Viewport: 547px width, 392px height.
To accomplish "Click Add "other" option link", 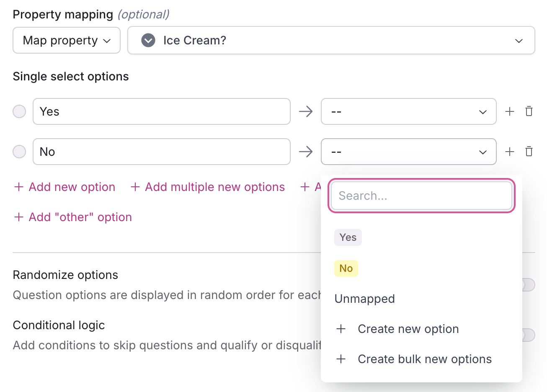I will click(73, 217).
